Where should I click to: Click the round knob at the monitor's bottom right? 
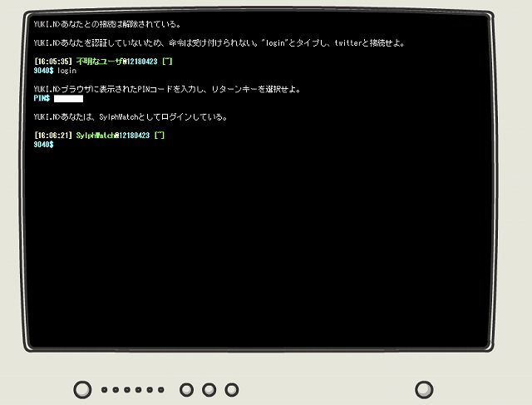tap(424, 389)
